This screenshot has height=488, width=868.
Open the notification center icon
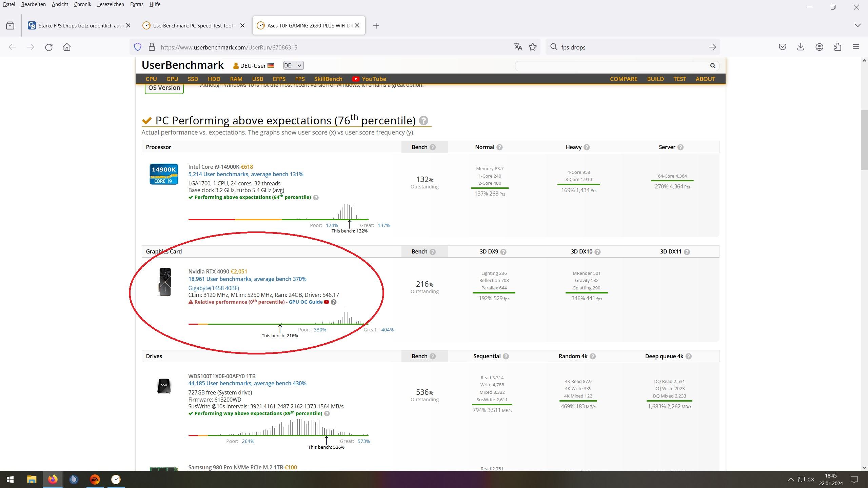coord(854,480)
